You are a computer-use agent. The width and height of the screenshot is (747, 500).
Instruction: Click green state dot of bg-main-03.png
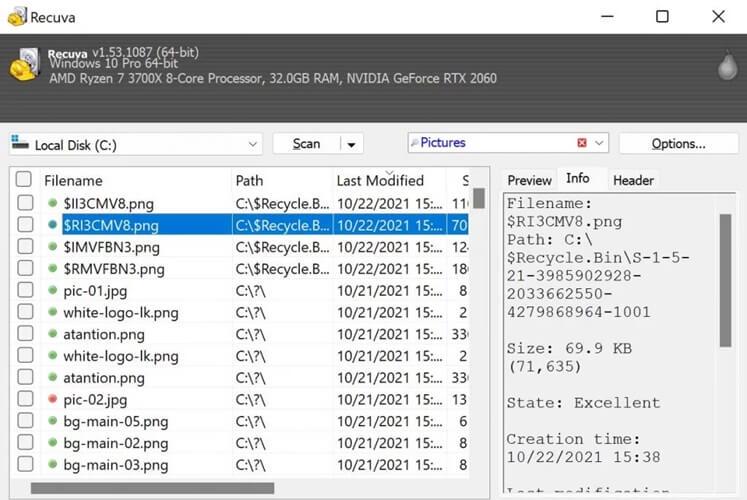click(53, 464)
